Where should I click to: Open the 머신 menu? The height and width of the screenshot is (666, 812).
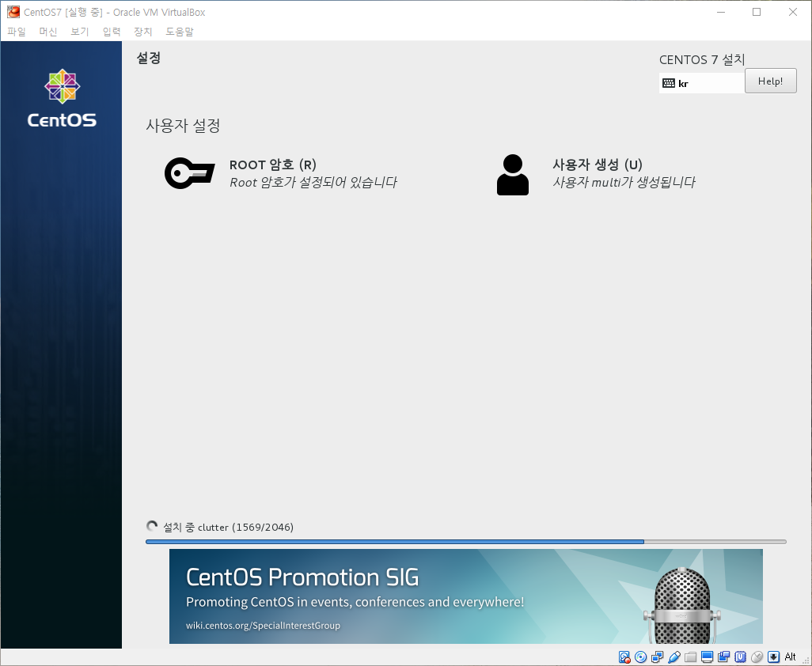coord(48,32)
